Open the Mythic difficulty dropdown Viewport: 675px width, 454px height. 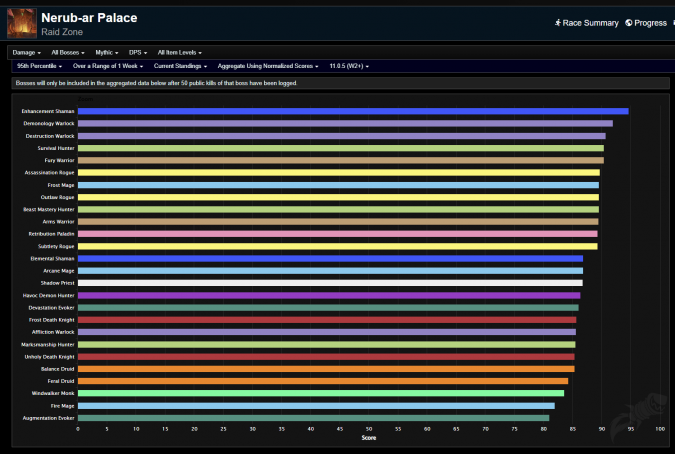(107, 53)
